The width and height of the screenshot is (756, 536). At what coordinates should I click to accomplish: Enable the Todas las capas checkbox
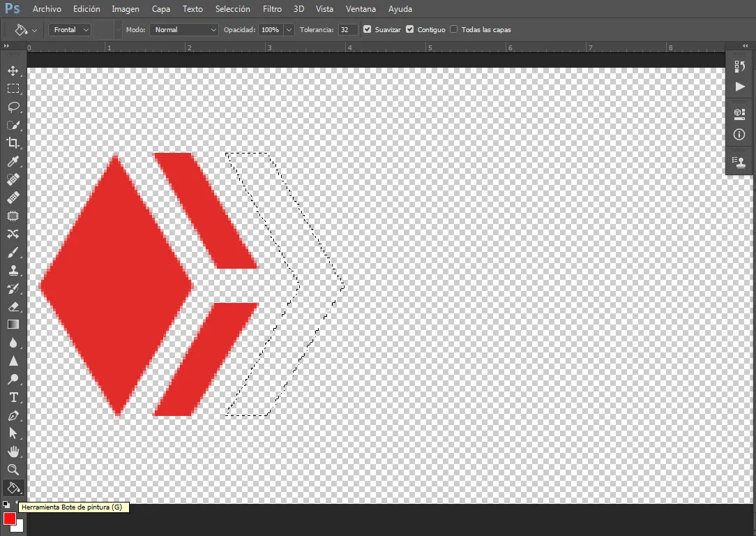pyautogui.click(x=454, y=29)
